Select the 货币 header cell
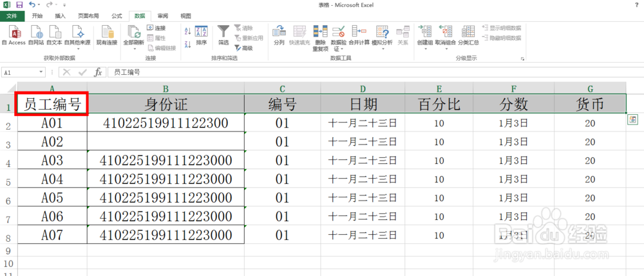The image size is (644, 276). pos(590,104)
